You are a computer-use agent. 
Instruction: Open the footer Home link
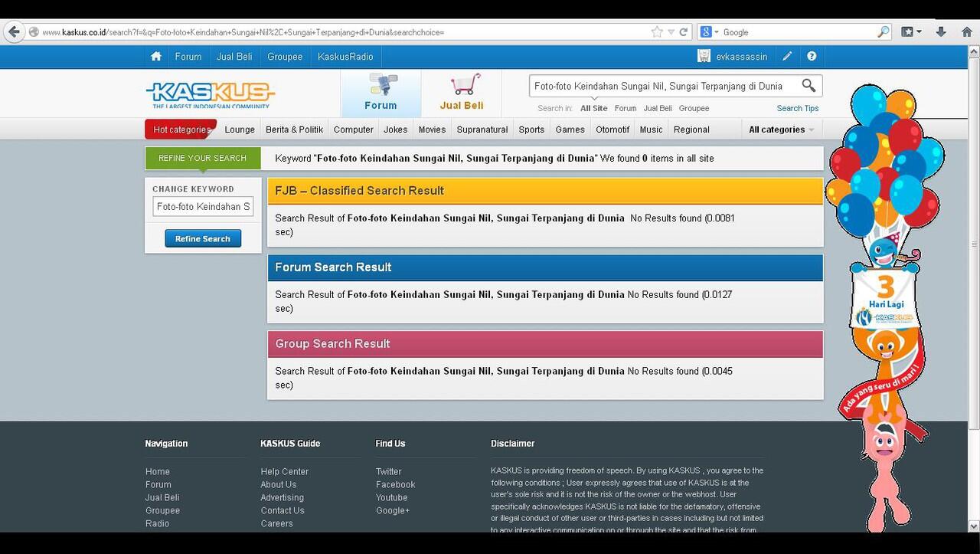pyautogui.click(x=158, y=472)
